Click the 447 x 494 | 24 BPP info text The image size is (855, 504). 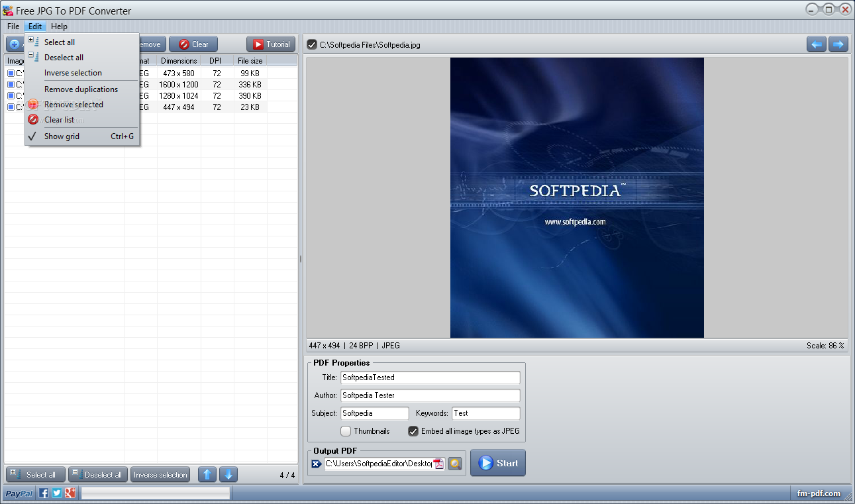coord(354,346)
